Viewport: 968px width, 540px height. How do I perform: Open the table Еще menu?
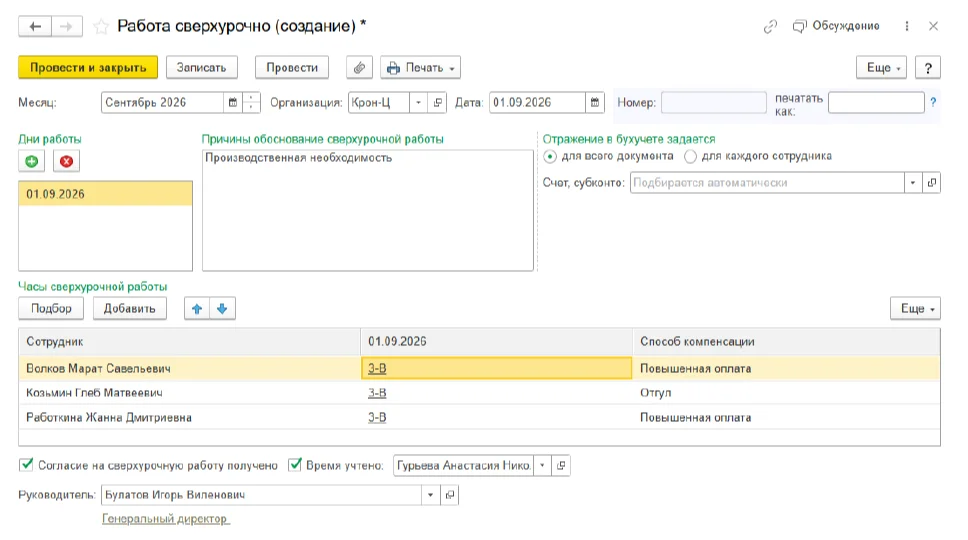(x=915, y=308)
